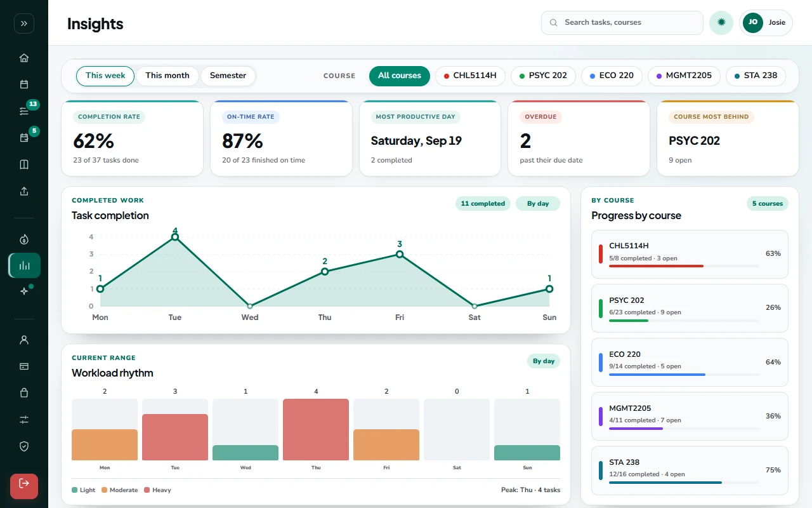Image resolution: width=812 pixels, height=508 pixels.
Task: Click By day in Task completion card
Action: [538, 204]
